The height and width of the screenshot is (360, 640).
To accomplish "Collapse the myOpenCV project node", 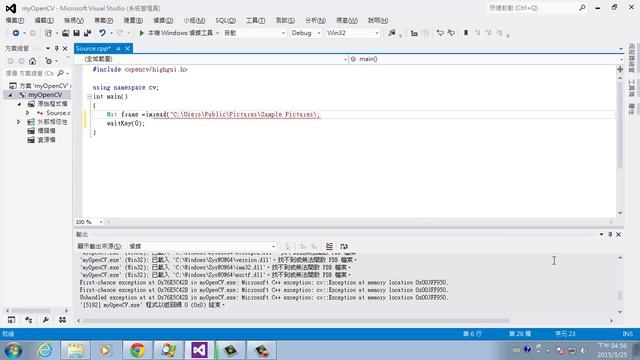I will 10,95.
